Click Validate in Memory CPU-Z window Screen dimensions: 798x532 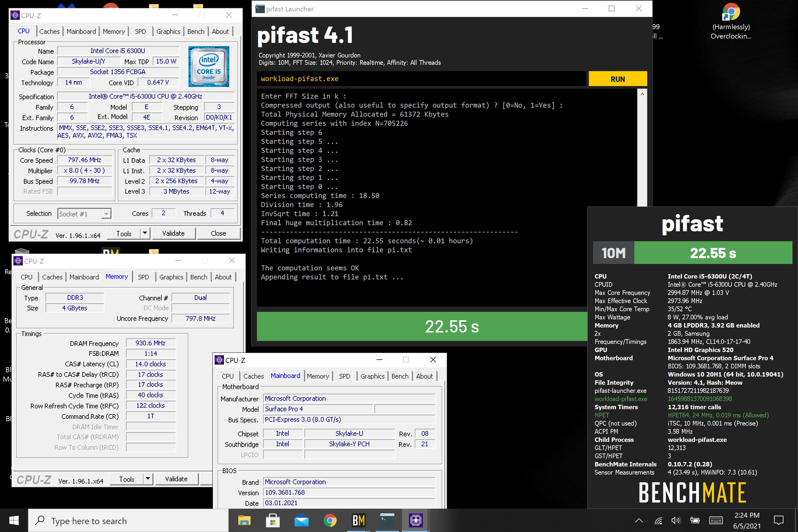(x=176, y=479)
